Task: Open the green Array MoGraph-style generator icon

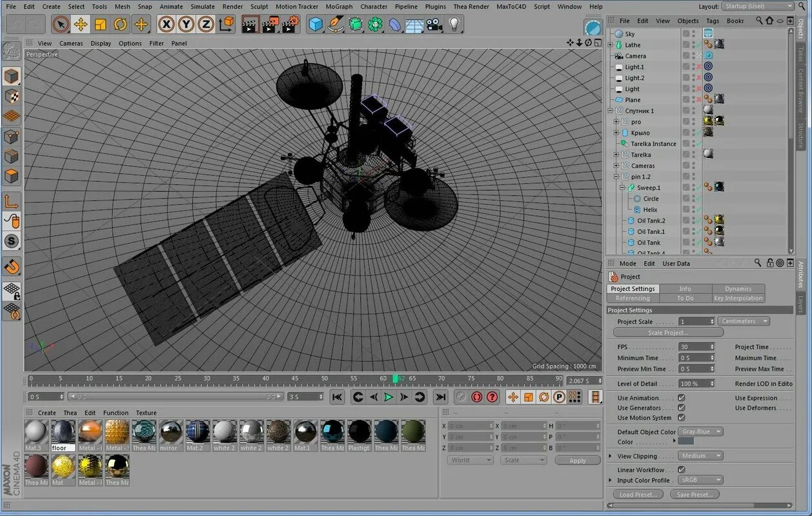Action: pos(375,25)
